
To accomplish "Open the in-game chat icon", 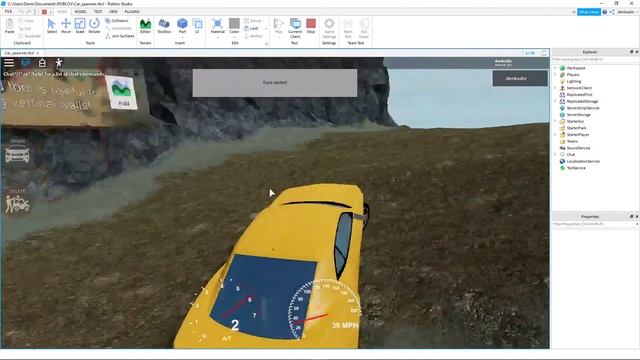I will [x=26, y=62].
